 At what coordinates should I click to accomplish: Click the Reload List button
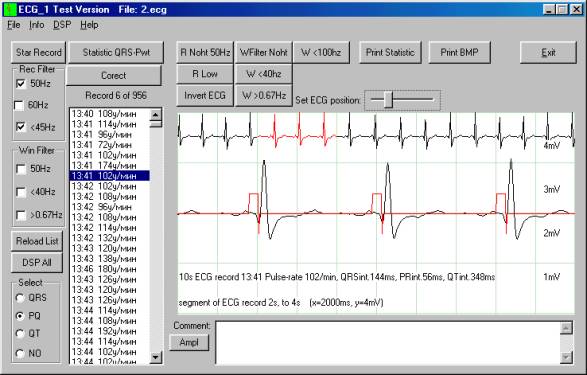[x=37, y=241]
